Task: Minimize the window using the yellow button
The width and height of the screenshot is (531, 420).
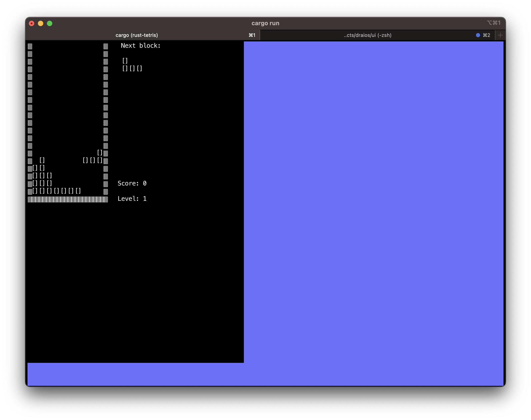Action: click(41, 23)
